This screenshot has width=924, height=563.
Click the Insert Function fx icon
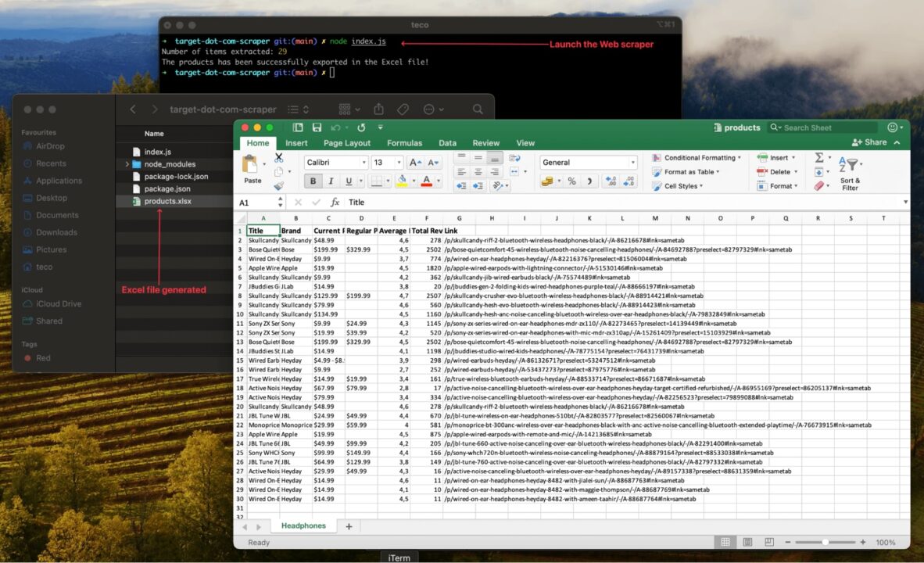pyautogui.click(x=335, y=203)
